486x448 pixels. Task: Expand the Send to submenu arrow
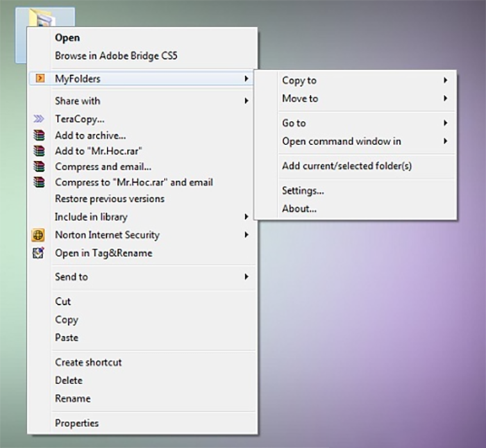point(246,276)
